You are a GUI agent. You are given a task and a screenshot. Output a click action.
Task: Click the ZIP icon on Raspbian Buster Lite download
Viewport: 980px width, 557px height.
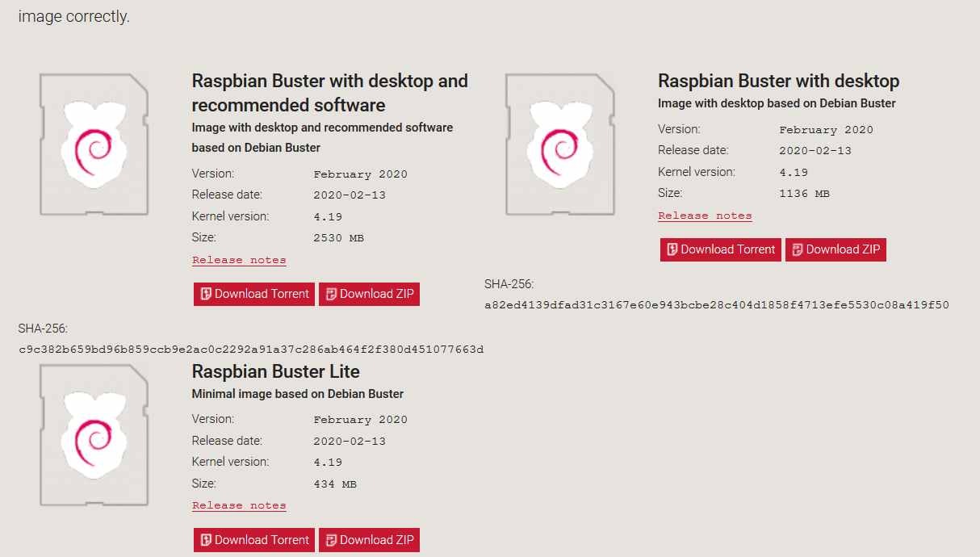(x=330, y=540)
